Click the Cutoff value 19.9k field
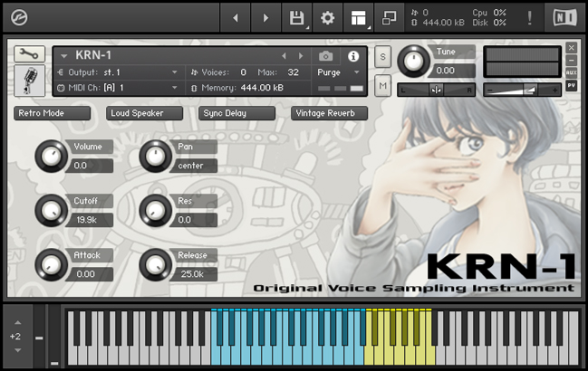This screenshot has width=588, height=371. pyautogui.click(x=90, y=220)
